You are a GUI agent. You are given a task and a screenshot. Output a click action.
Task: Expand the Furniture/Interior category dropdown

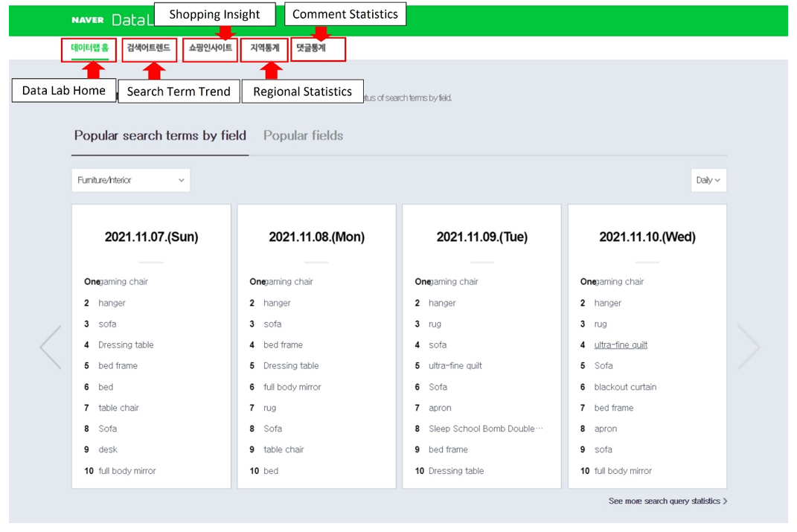coord(131,180)
